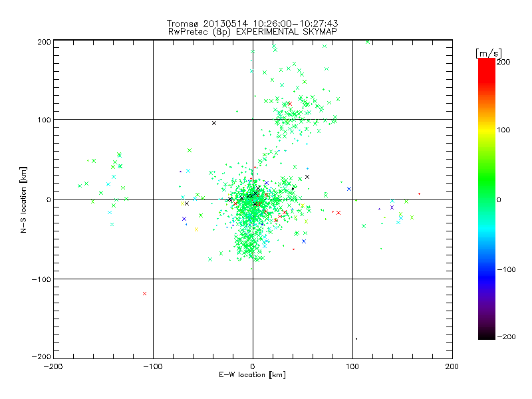This screenshot has height=399, width=532.
Task: Click the "E-W location [km]" axis label
Action: tap(252, 375)
